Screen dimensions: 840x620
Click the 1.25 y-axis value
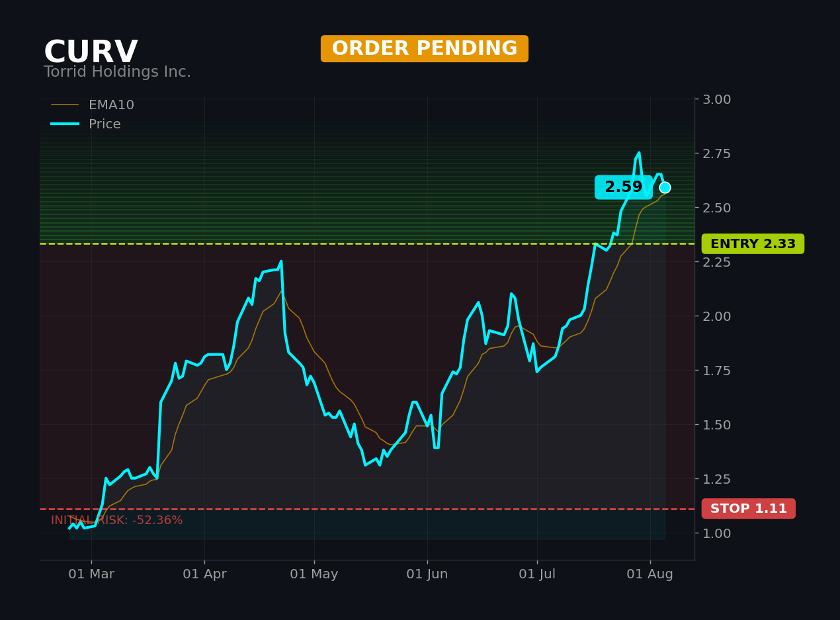[717, 479]
